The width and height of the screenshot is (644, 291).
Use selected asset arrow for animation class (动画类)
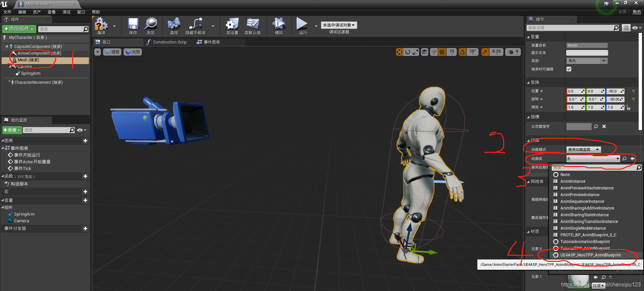(633, 159)
